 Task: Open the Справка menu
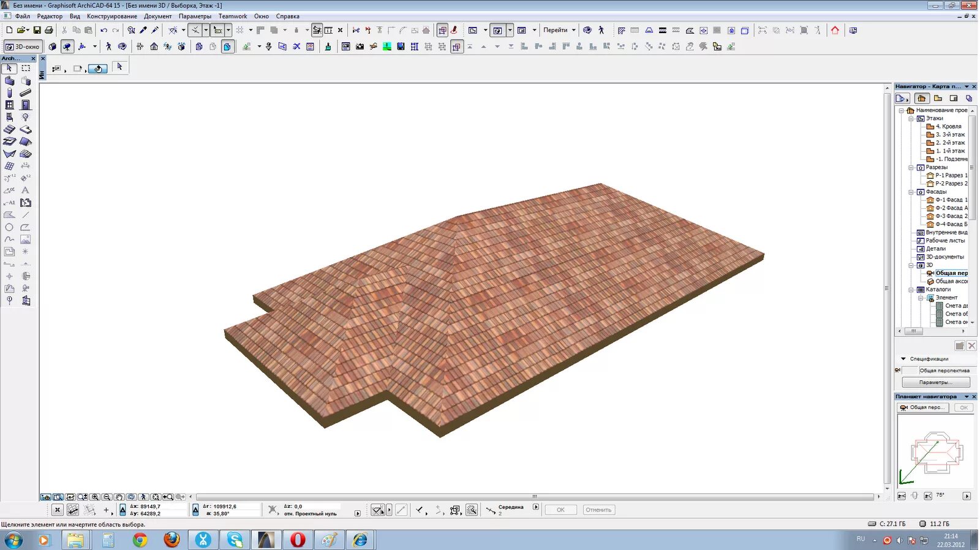tap(288, 17)
